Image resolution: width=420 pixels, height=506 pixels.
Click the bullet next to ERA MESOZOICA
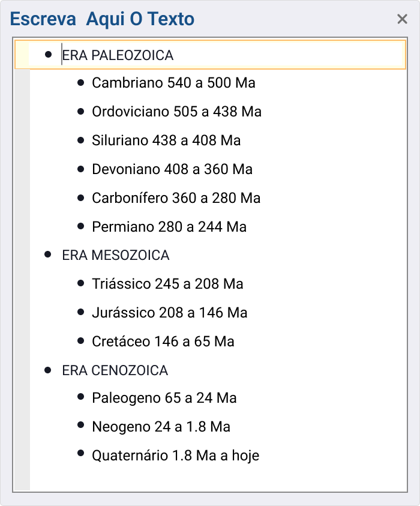pyautogui.click(x=48, y=255)
